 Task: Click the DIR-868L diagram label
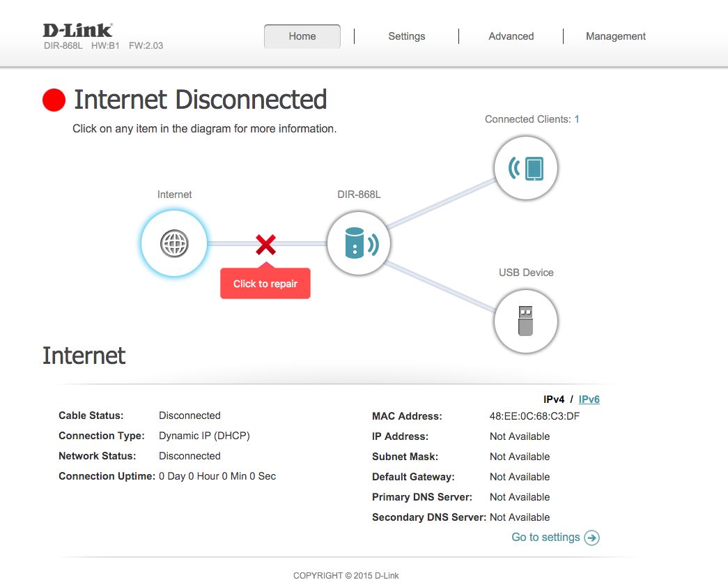pos(359,195)
